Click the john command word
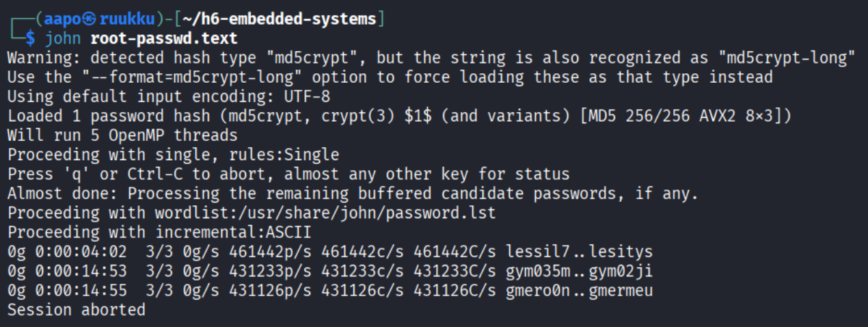This screenshot has height=327, width=868. click(62, 38)
